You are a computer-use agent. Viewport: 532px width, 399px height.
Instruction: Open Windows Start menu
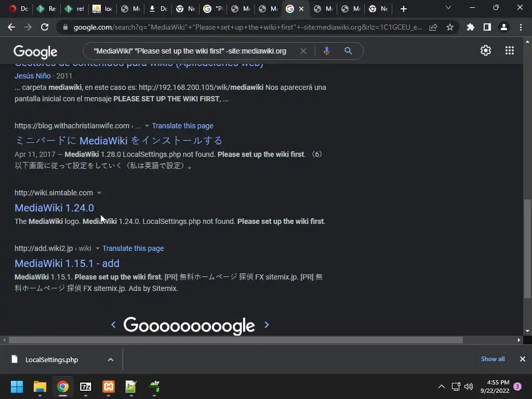click(17, 387)
